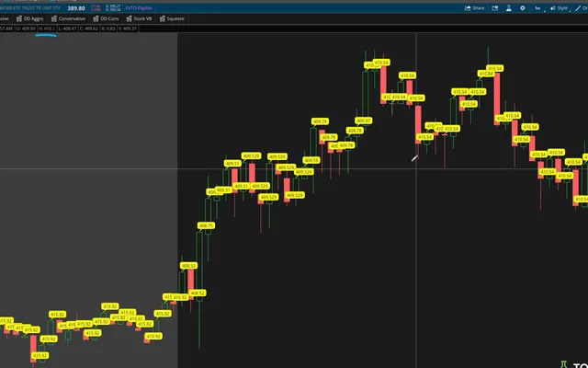
Task: Click the range value R: 0.63
Action: click(108, 29)
